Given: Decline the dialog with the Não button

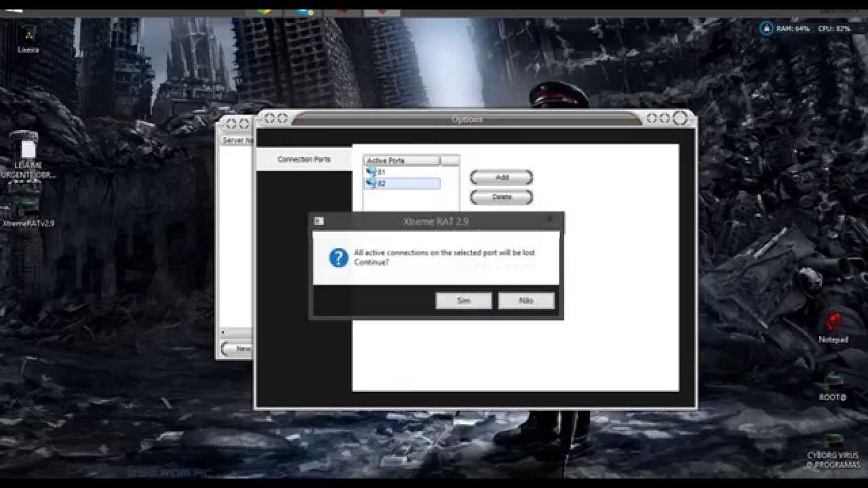Looking at the screenshot, I should (526, 300).
